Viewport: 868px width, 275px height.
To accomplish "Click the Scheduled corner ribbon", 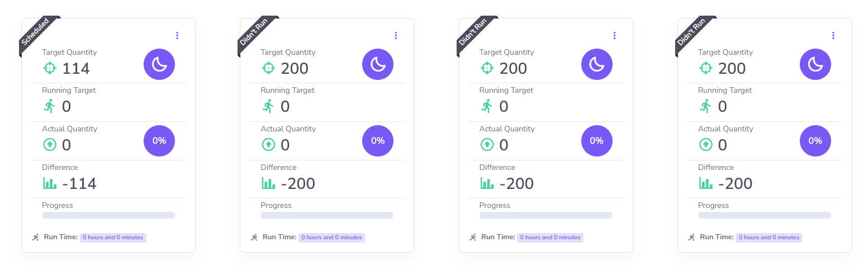I will 36,32.
